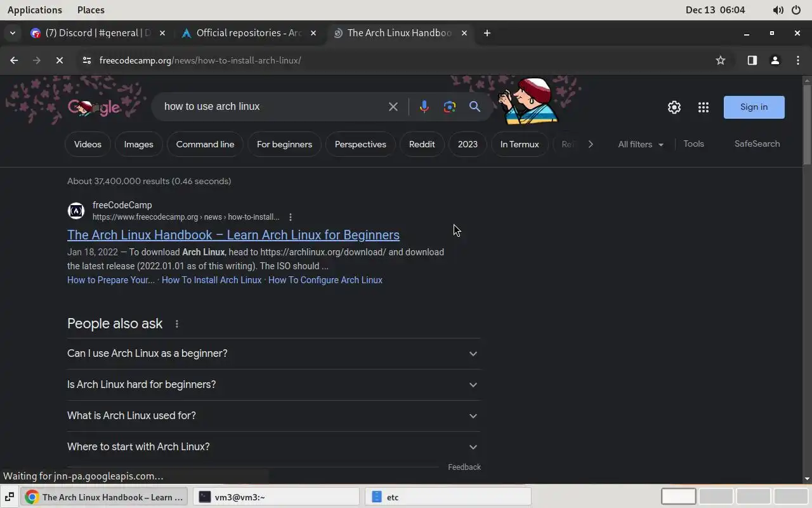Open People also ask options menu
812x508 pixels.
tap(177, 324)
